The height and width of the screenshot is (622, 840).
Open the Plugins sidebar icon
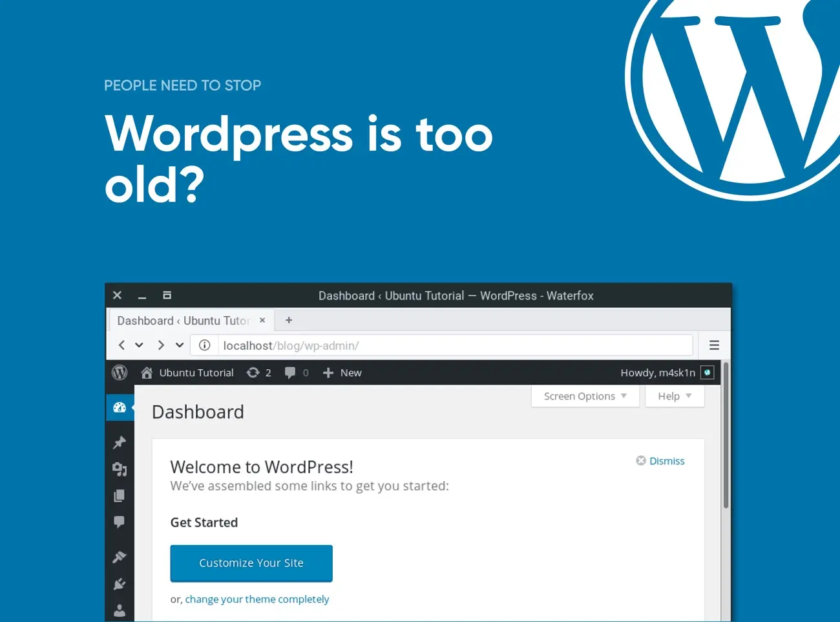[x=120, y=584]
